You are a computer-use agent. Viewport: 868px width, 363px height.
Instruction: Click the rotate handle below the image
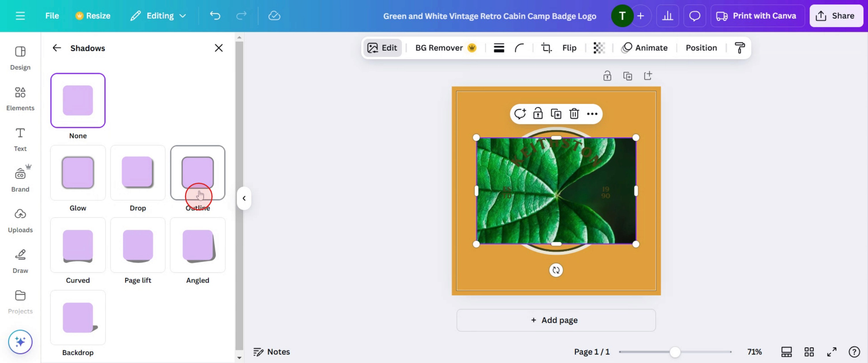click(556, 270)
